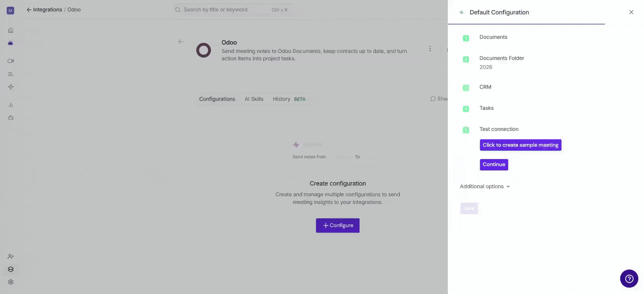Open the settings gear icon in the sidebar
The width and height of the screenshot is (644, 294).
click(x=11, y=282)
